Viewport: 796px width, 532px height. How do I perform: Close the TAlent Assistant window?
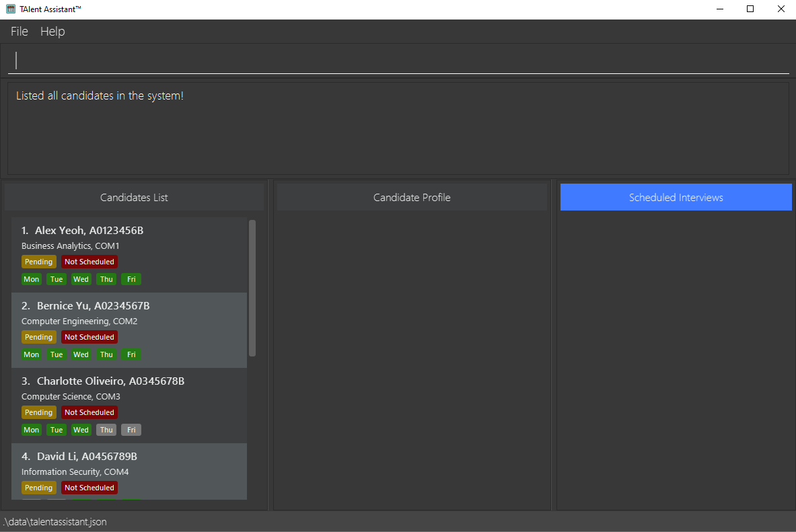tap(781, 9)
